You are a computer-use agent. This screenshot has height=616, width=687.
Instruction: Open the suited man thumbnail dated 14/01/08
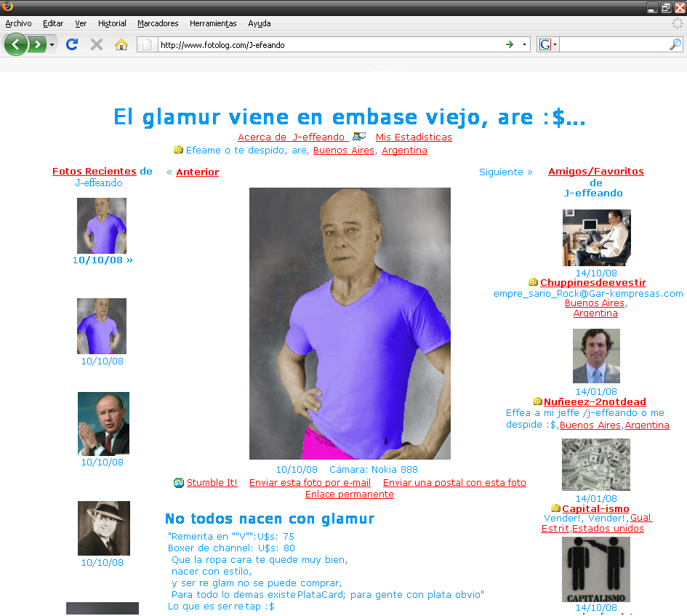(x=596, y=356)
